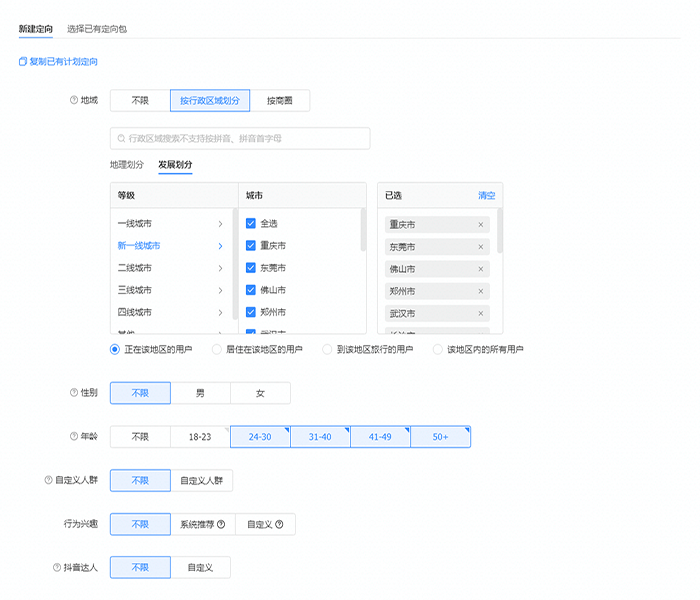
Task: Select the 按商圈 region button
Action: point(279,100)
